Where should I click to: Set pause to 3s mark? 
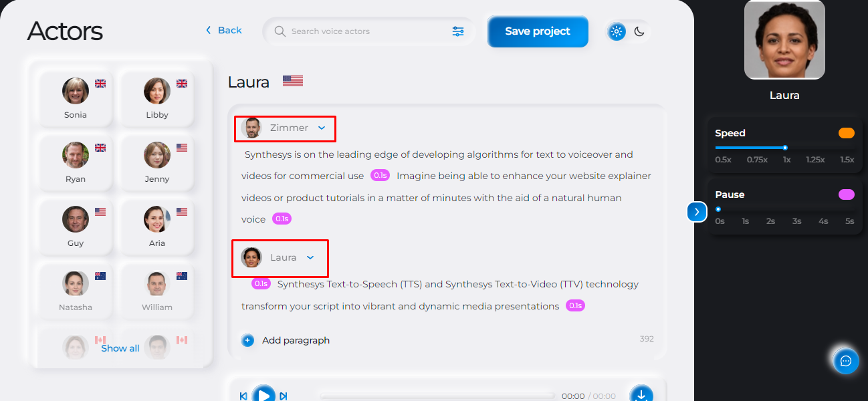click(797, 221)
